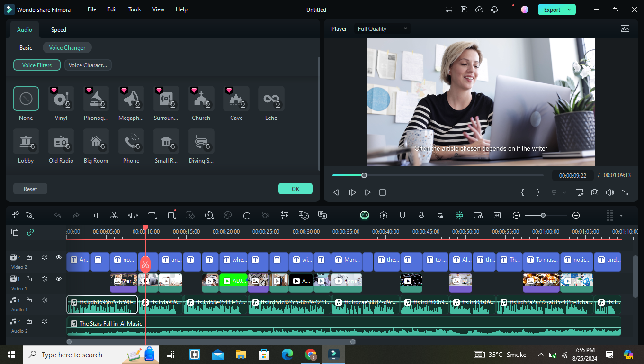Open the Edit menu

point(112,9)
